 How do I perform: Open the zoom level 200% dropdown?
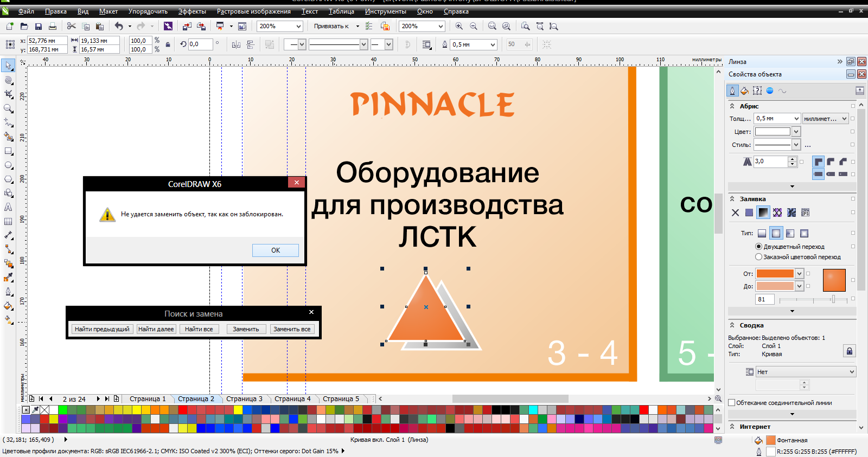pyautogui.click(x=298, y=26)
